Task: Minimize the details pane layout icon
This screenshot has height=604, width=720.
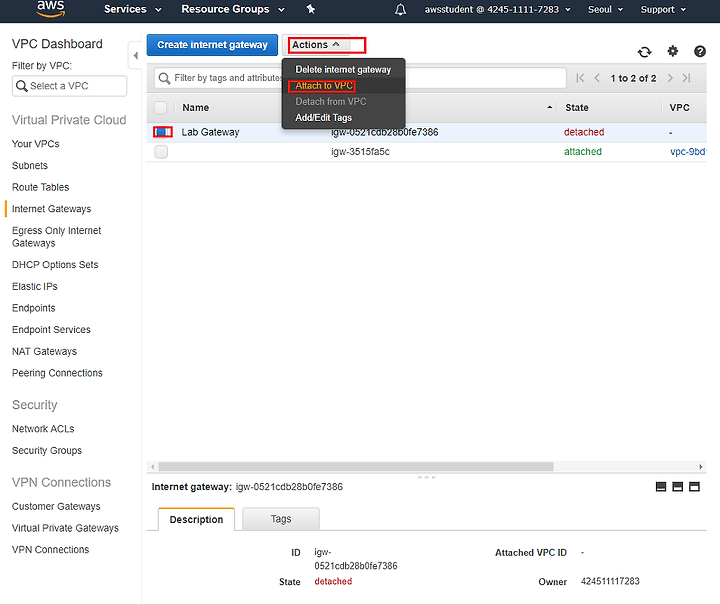Action: 661,487
